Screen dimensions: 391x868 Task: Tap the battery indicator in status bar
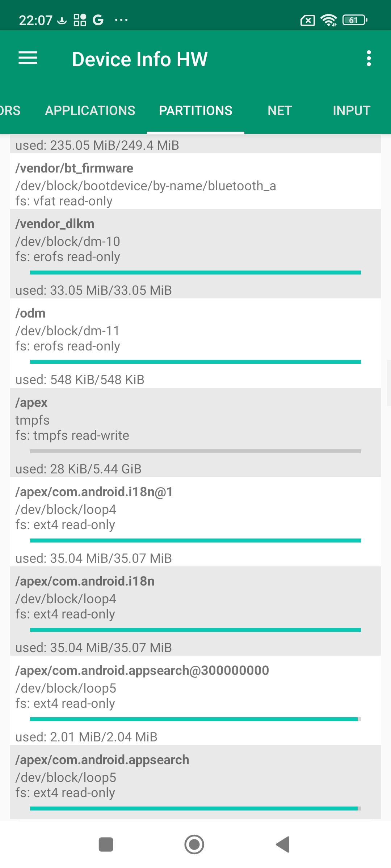point(355,20)
